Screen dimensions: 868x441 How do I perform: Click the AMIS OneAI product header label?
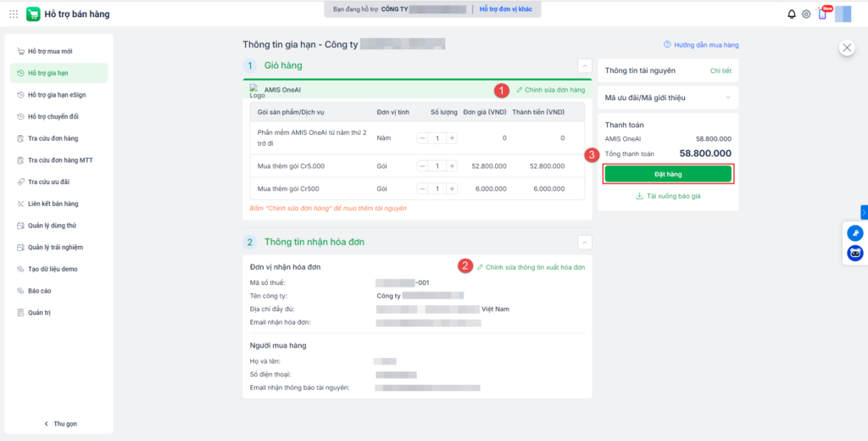pos(282,90)
